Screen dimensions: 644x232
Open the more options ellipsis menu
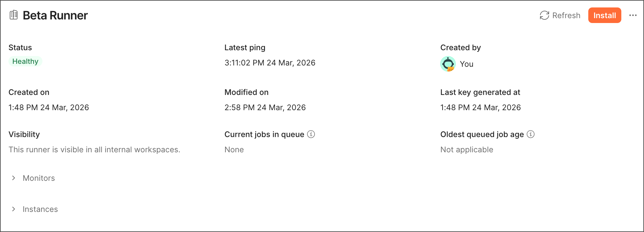(x=633, y=15)
